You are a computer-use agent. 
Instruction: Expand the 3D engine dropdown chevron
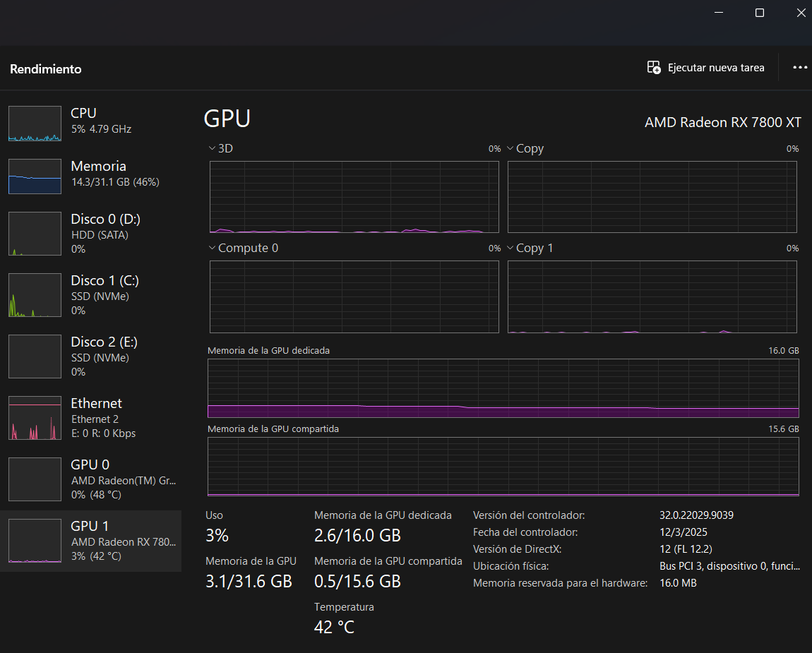[212, 149]
